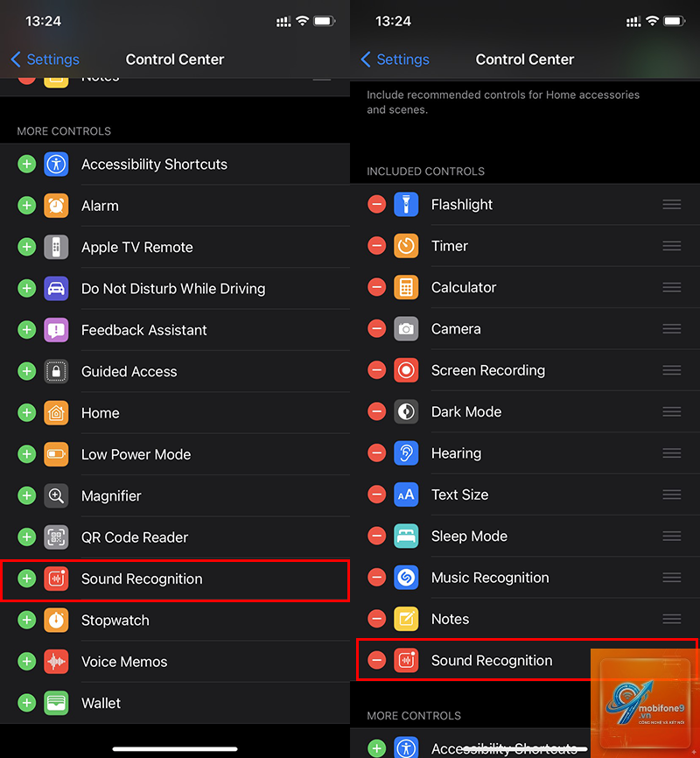Tap the QR Code Reader label
700x758 pixels.
(135, 537)
